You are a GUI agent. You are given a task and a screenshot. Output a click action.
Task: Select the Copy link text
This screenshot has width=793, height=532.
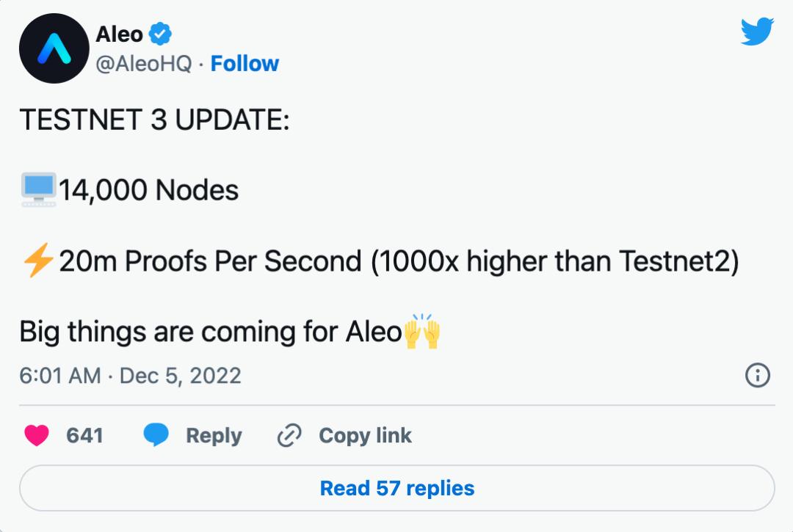coord(365,436)
